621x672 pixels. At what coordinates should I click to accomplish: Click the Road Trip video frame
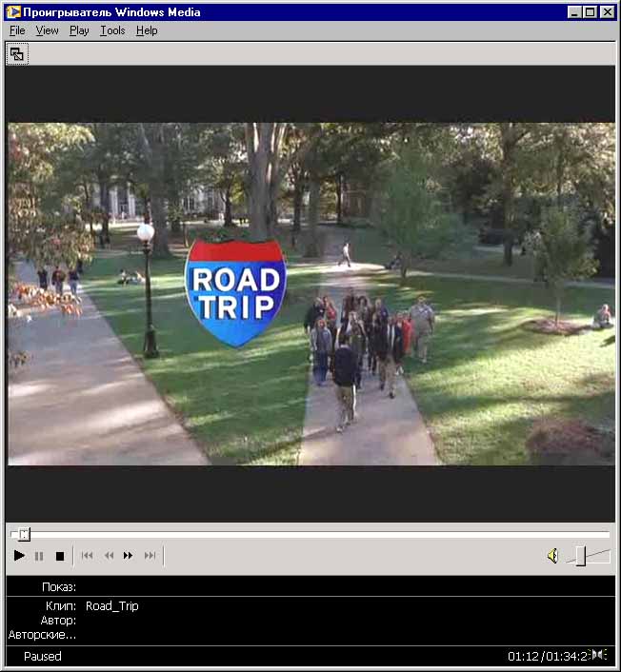(311, 294)
